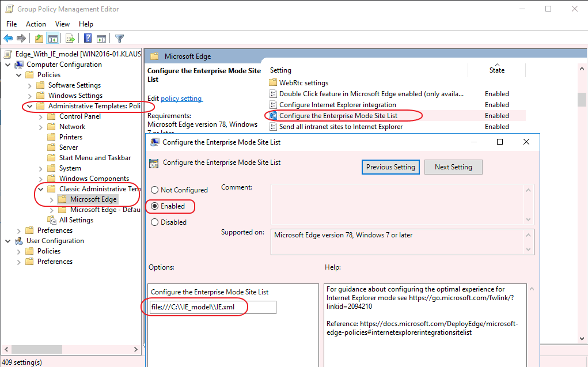Select the Not Configured radio button
Screen dimensions: 588x367
click(x=155, y=190)
